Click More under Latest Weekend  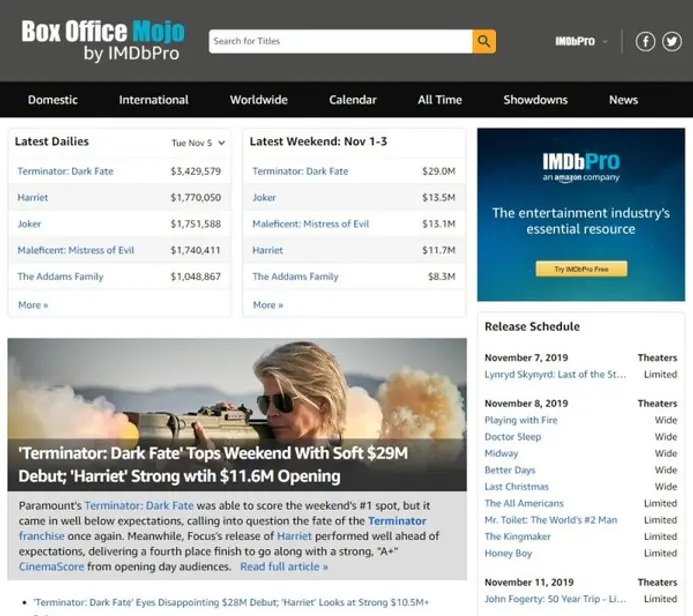coord(268,305)
